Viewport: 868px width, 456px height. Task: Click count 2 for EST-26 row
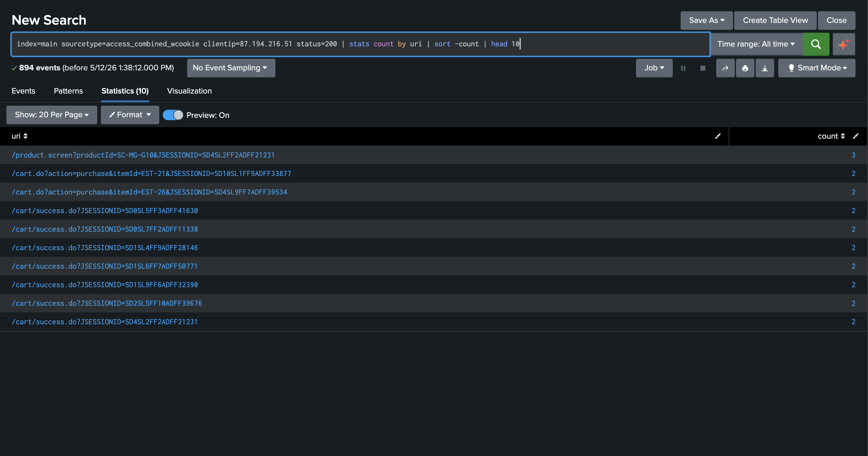pos(853,192)
